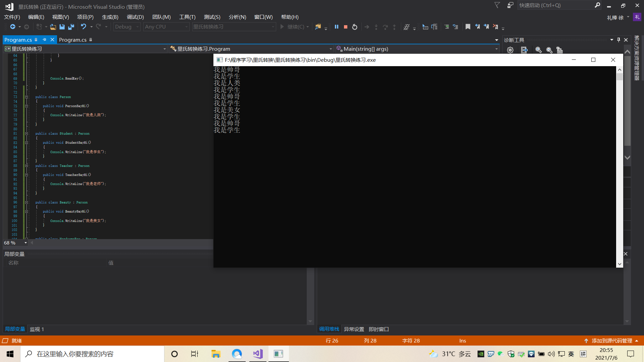Open the 调试(D) menu

(x=135, y=17)
